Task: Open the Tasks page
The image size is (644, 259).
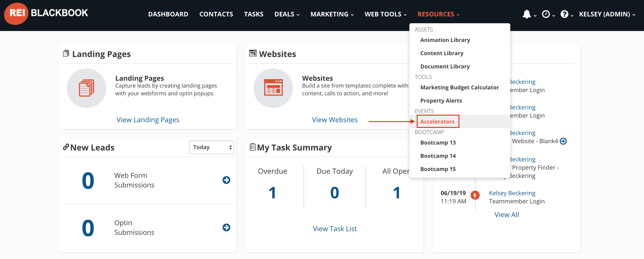Action: (254, 14)
